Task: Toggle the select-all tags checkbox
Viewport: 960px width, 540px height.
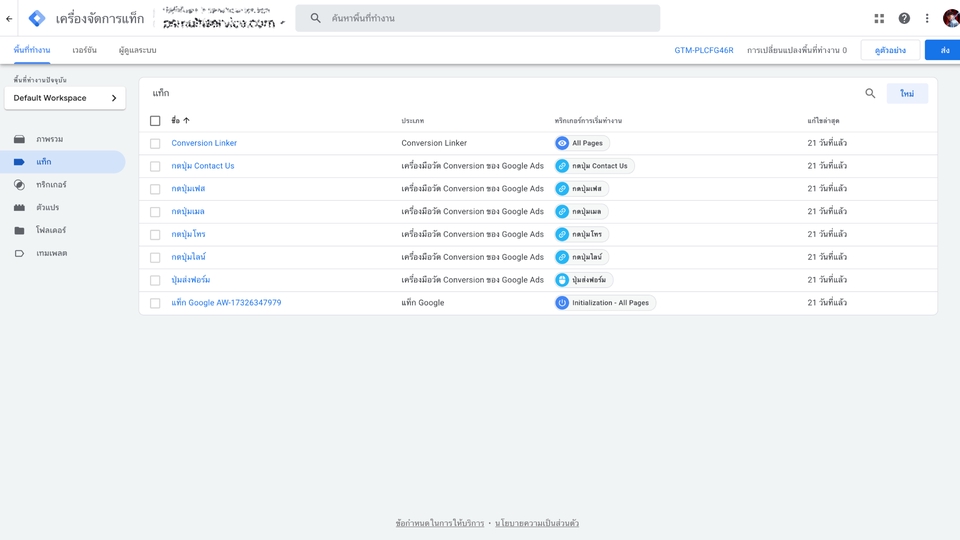Action: [x=155, y=121]
